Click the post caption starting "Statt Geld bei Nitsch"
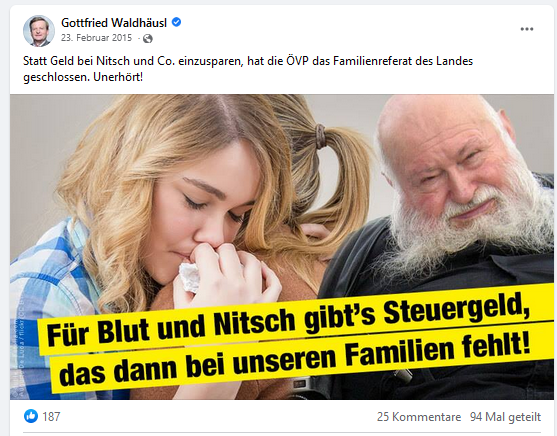 tap(248, 69)
